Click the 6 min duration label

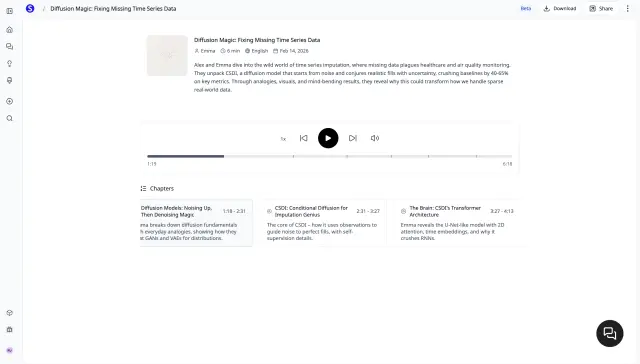click(x=230, y=51)
